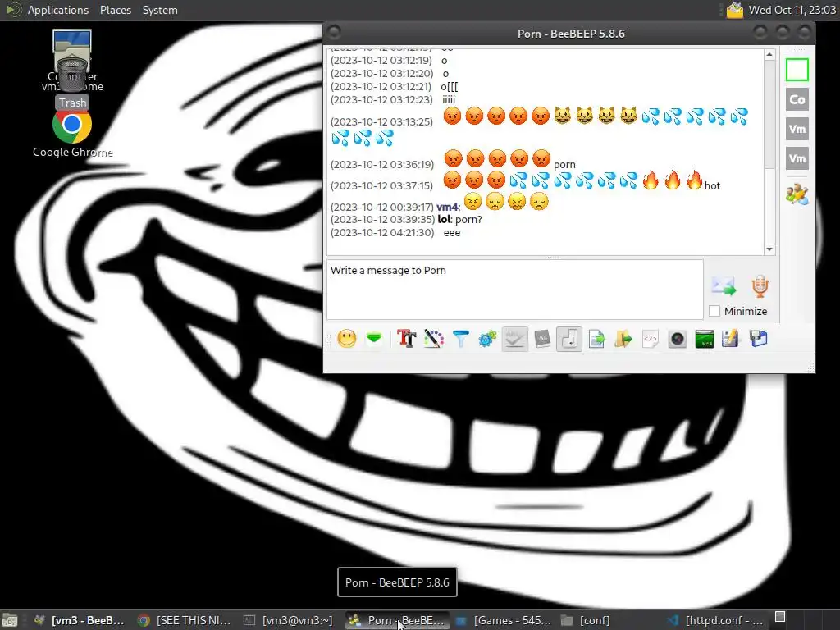
Task: Select the green-bordered blank member avatar
Action: 797,70
